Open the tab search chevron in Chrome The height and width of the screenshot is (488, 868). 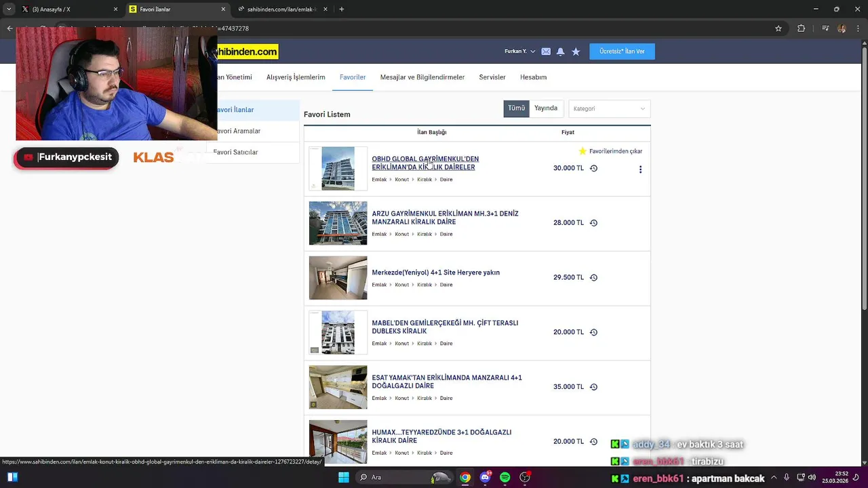tap(9, 9)
